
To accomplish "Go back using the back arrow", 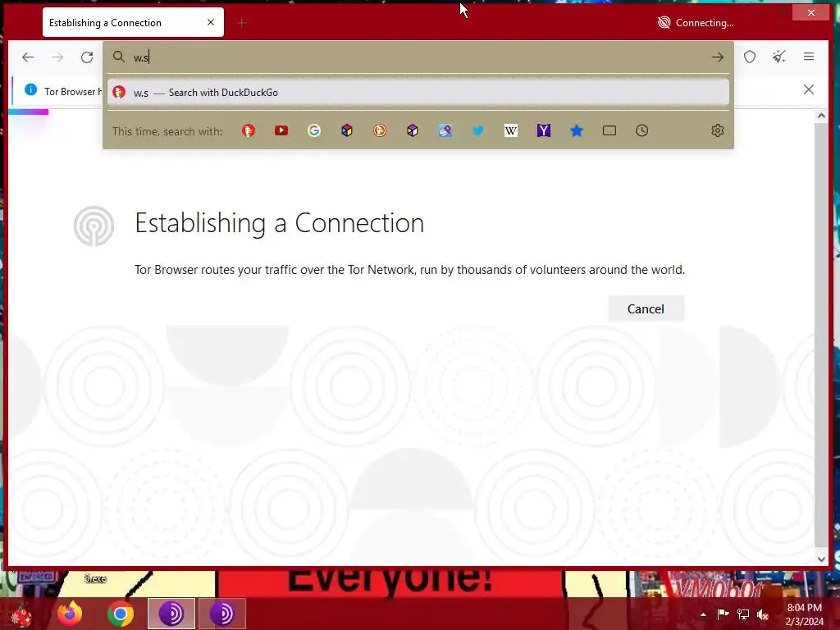I will 28,57.
